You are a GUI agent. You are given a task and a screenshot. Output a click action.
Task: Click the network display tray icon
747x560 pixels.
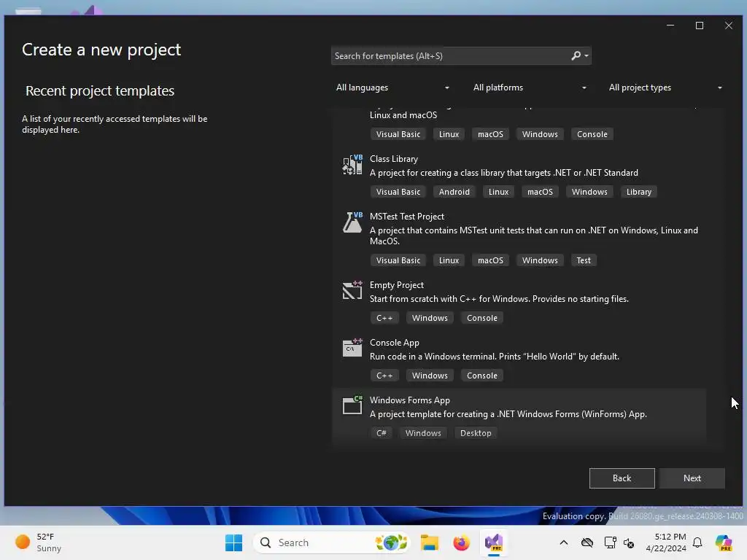coord(610,542)
